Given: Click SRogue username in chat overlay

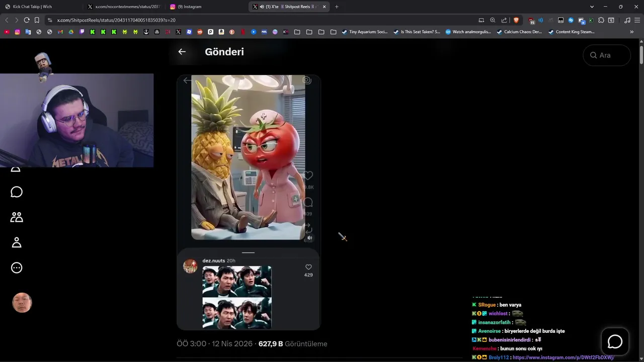Looking at the screenshot, I should (487, 305).
